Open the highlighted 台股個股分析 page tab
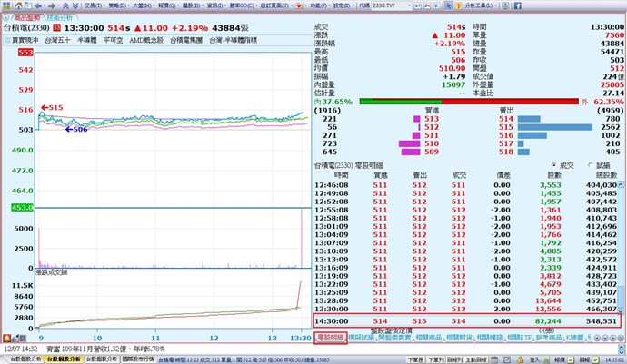The height and width of the screenshot is (364, 627). click(x=64, y=359)
